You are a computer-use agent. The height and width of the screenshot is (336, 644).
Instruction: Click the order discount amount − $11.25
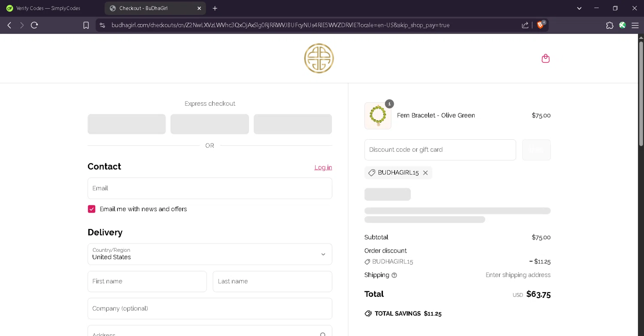[x=540, y=261]
